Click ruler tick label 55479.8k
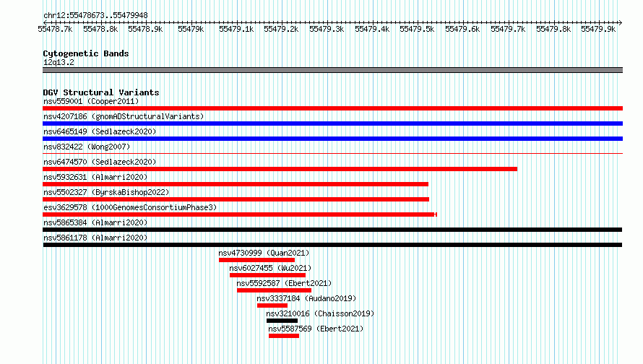 click(553, 29)
